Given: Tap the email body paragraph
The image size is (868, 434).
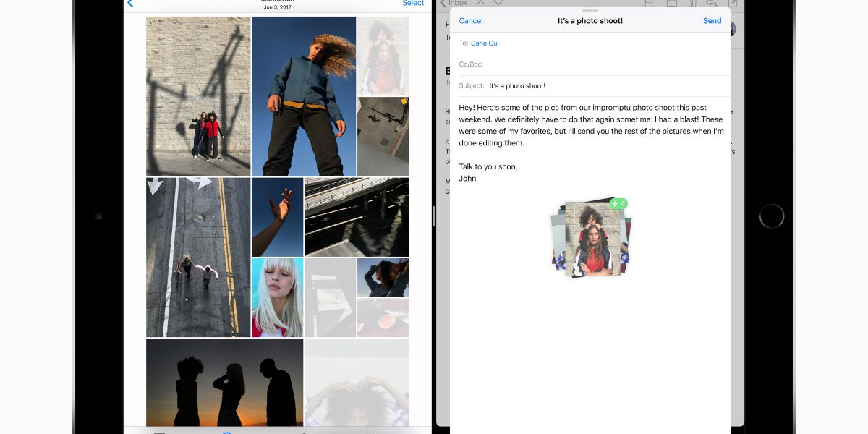Looking at the screenshot, I should (591, 125).
